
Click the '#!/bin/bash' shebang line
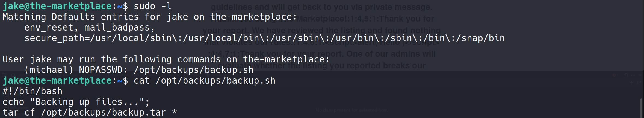(x=32, y=91)
